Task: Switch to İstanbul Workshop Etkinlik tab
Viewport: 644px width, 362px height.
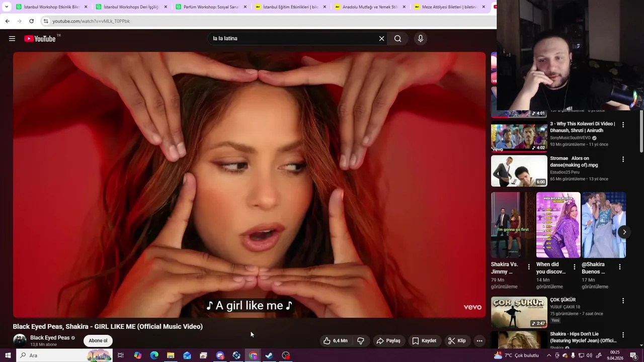Action: click(50, 7)
